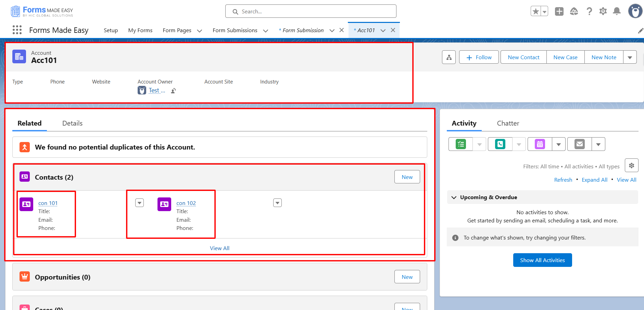Check the notifications bell
Image resolution: width=644 pixels, height=310 pixels.
617,11
